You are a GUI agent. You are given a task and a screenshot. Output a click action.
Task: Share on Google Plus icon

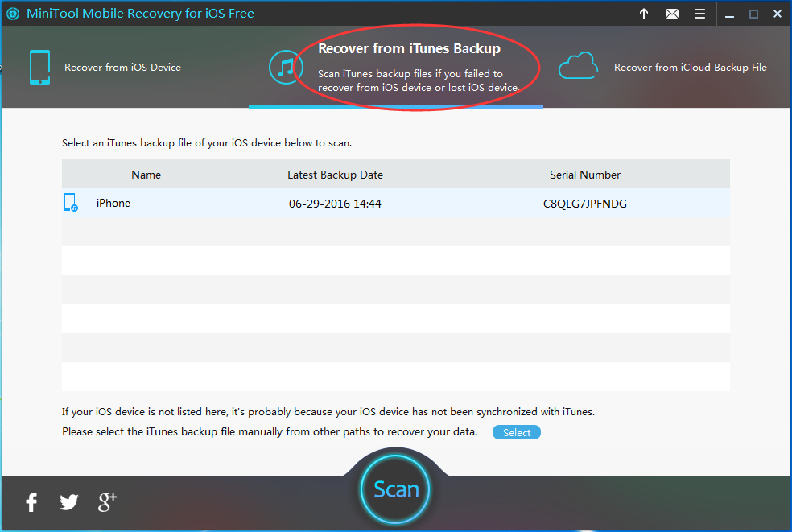point(107,501)
